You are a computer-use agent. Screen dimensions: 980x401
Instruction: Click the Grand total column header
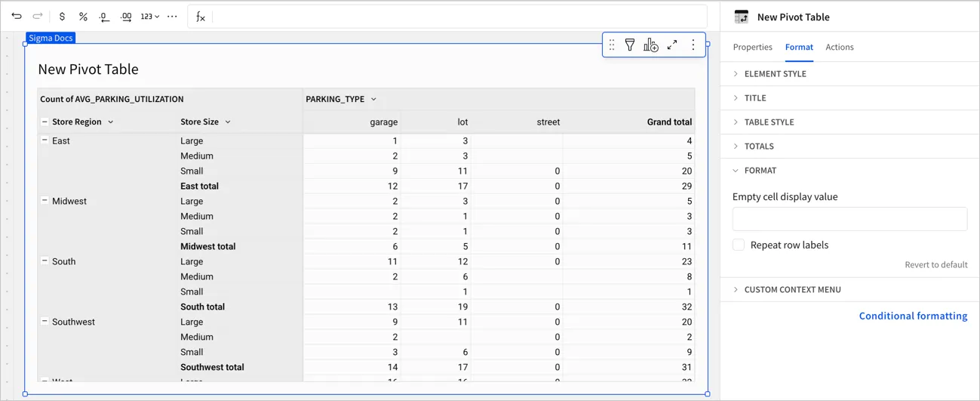(x=669, y=122)
